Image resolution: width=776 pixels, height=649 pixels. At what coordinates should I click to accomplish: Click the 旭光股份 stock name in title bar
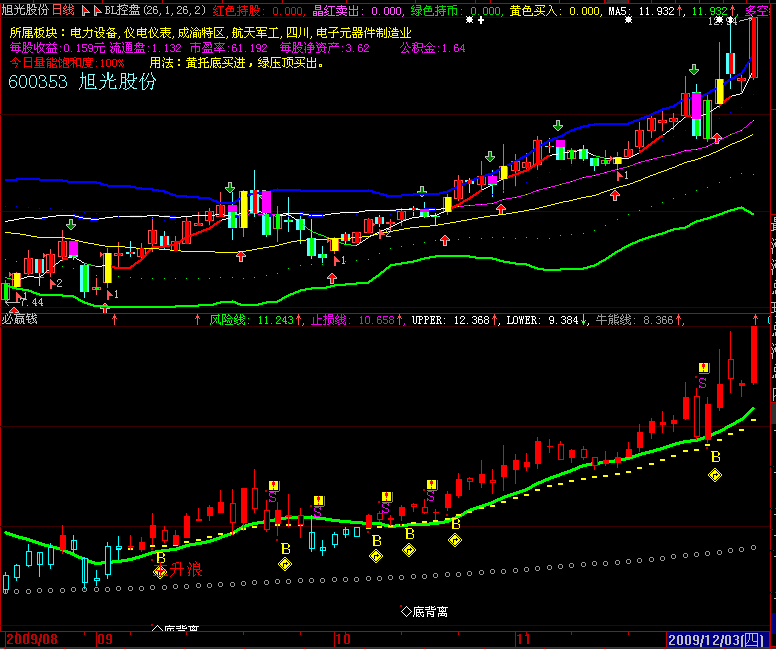point(26,10)
